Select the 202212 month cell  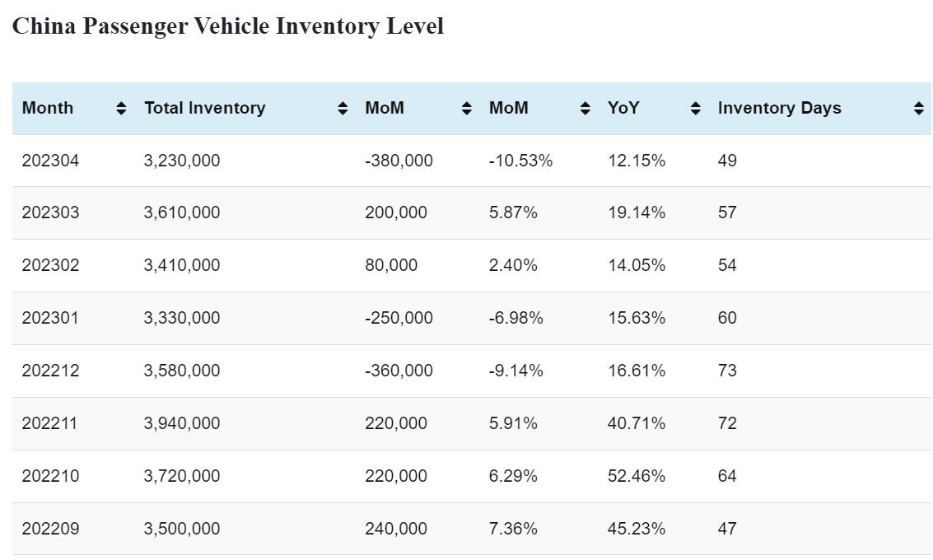coord(50,371)
